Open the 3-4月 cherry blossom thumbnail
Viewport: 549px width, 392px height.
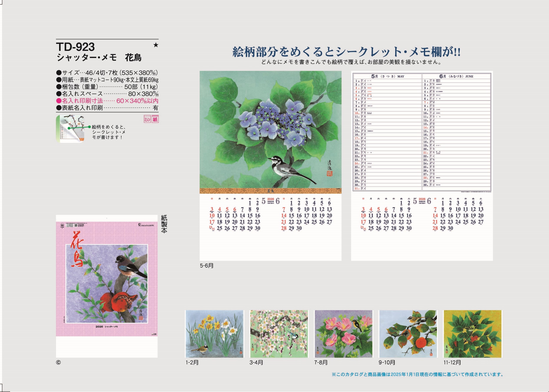point(279,334)
